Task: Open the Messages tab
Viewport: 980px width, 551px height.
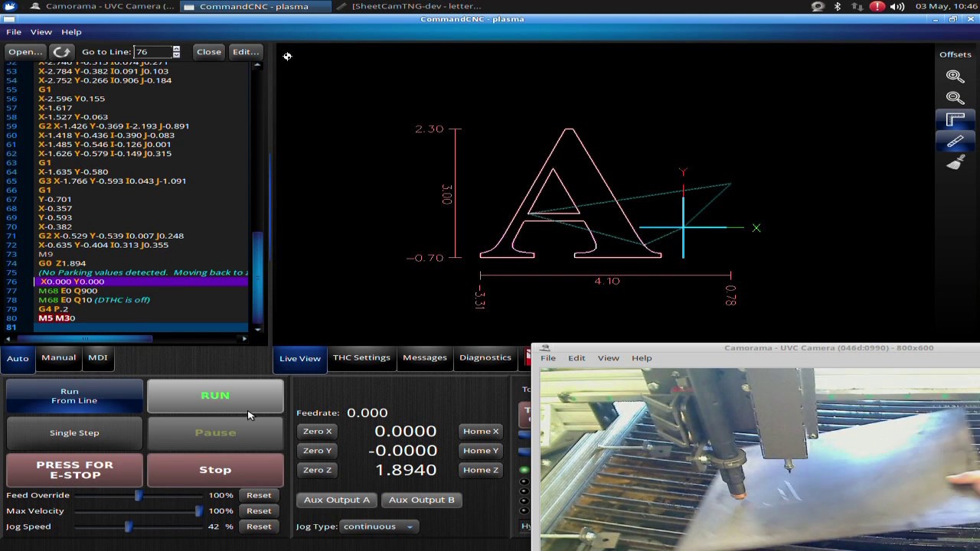Action: (x=425, y=357)
